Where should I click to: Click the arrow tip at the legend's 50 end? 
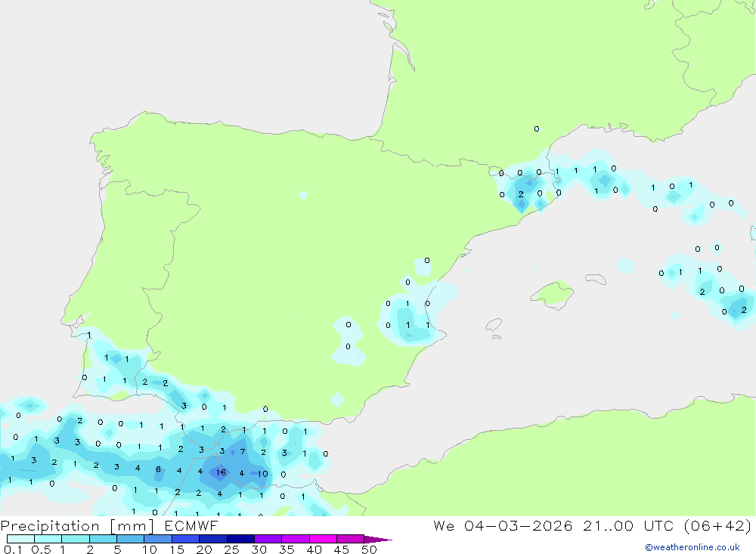[379, 539]
